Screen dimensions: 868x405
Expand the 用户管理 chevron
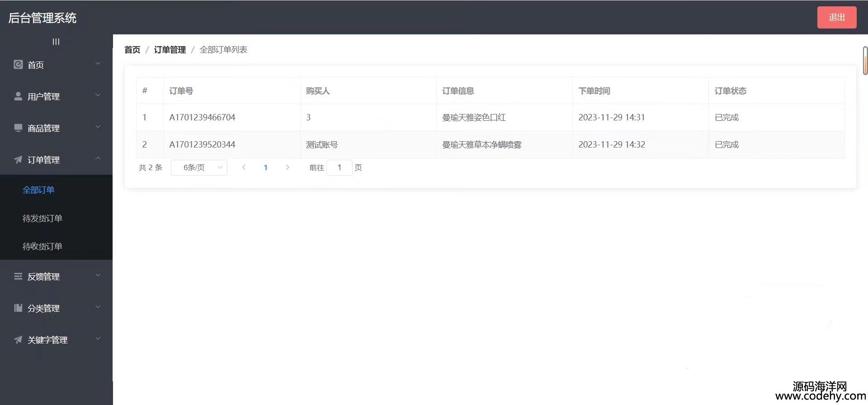pyautogui.click(x=98, y=95)
